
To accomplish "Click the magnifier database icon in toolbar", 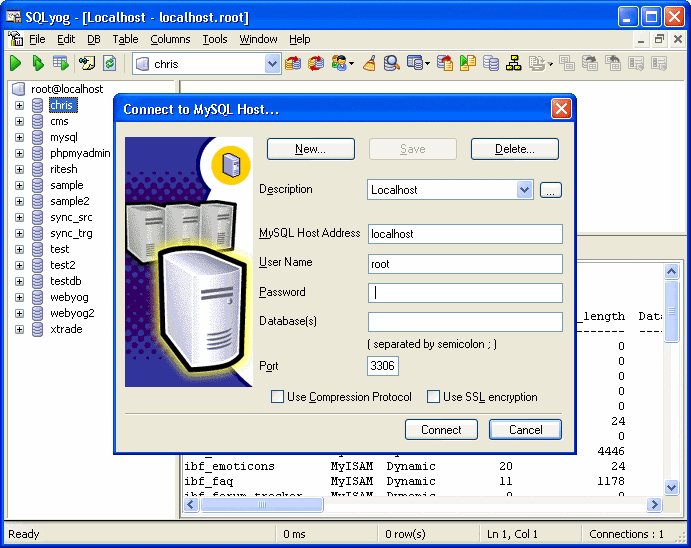I will point(391,63).
